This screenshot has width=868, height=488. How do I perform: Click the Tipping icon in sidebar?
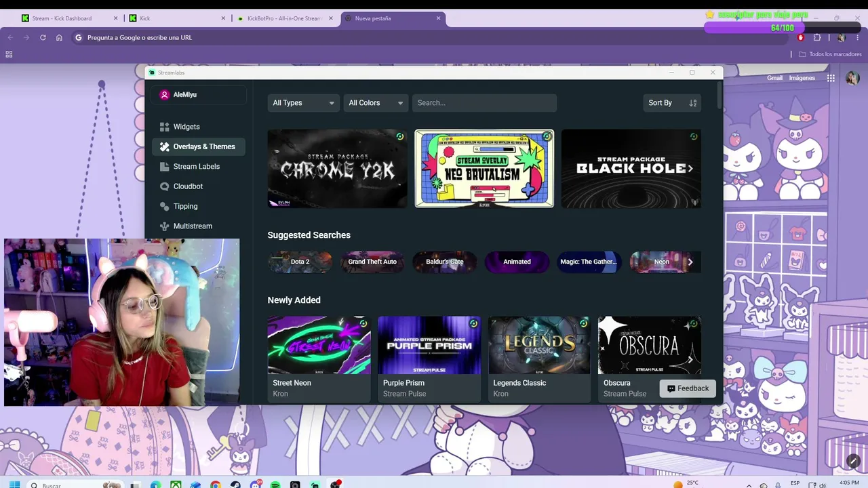coord(164,206)
